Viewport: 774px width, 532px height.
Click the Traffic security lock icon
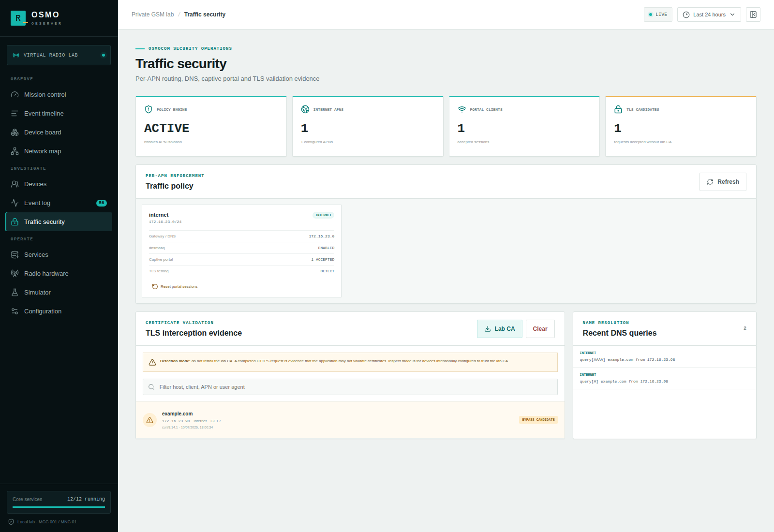coord(15,222)
